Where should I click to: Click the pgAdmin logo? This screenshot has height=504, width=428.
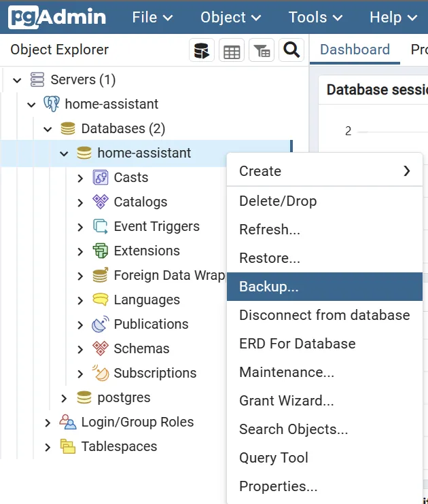[x=57, y=17]
